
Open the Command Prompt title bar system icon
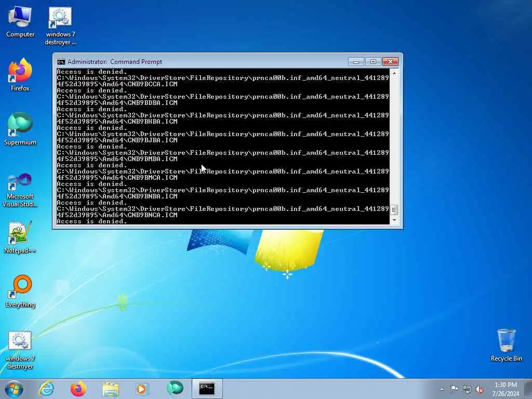click(61, 62)
